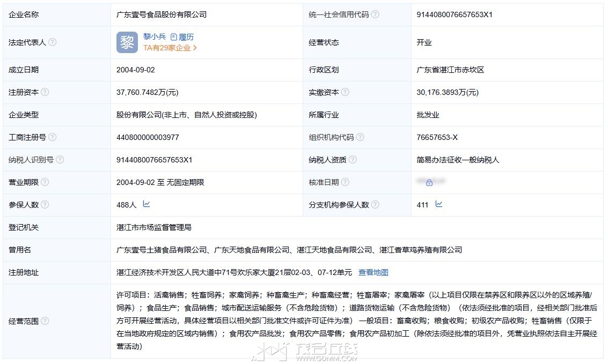Unlock the hidden 核准日期 value via the lock icon
Viewport: 608px width, 364px height.
(x=429, y=182)
